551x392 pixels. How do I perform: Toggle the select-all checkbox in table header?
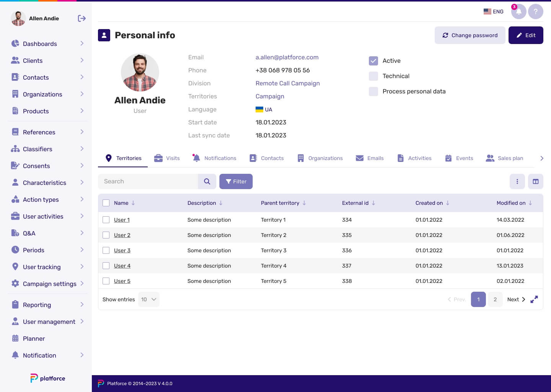(106, 203)
